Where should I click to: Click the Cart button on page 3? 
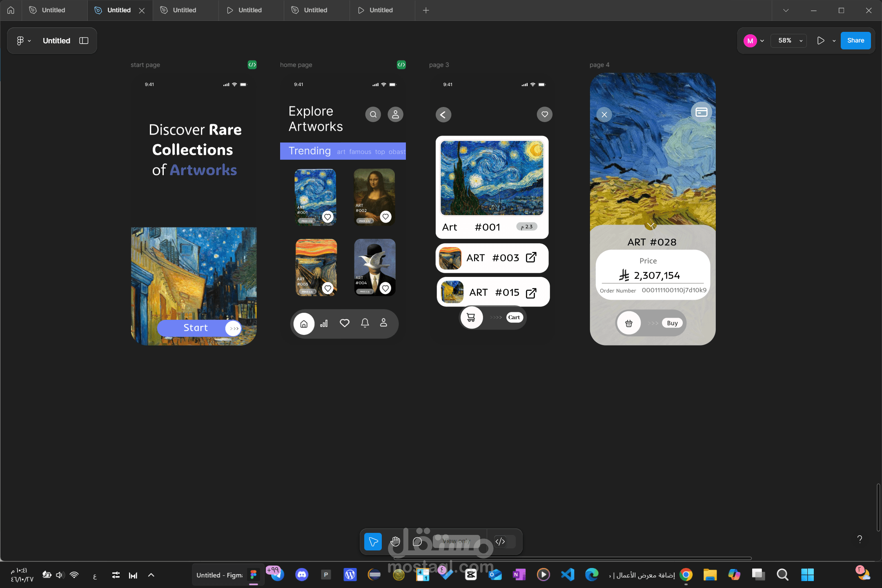(x=514, y=317)
